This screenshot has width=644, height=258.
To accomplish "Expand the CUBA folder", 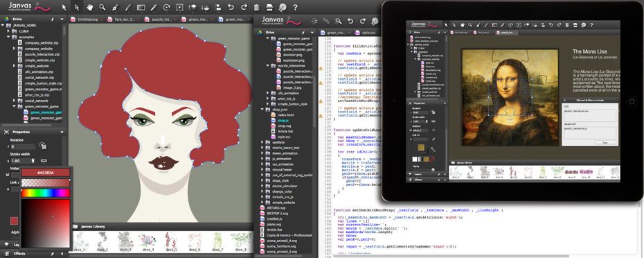I will [x=8, y=31].
